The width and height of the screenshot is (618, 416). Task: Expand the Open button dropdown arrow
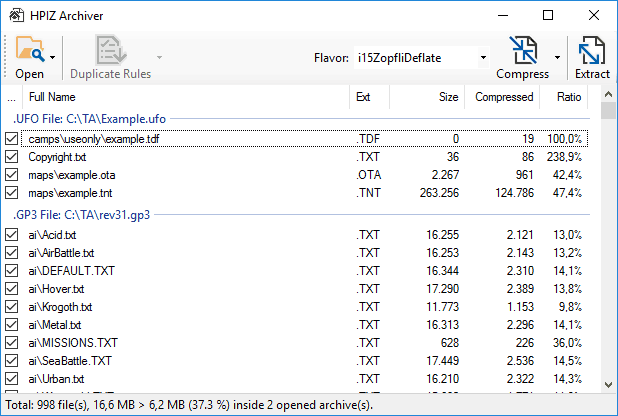52,58
